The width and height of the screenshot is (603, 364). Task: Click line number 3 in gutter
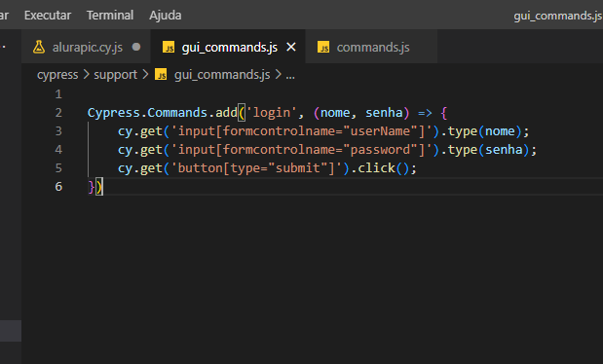coord(58,131)
